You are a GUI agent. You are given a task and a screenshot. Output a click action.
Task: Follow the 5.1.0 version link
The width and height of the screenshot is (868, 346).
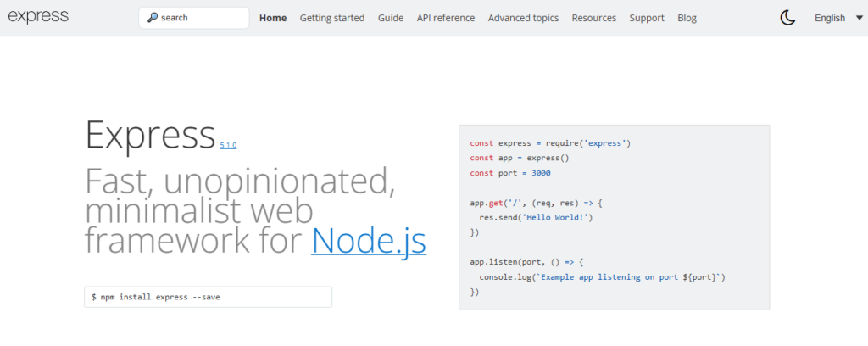click(228, 145)
